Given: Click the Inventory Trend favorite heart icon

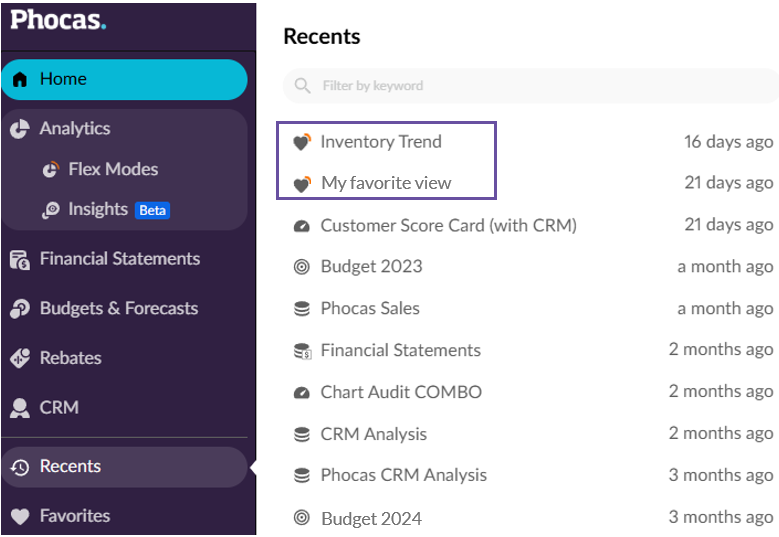Looking at the screenshot, I should point(301,142).
